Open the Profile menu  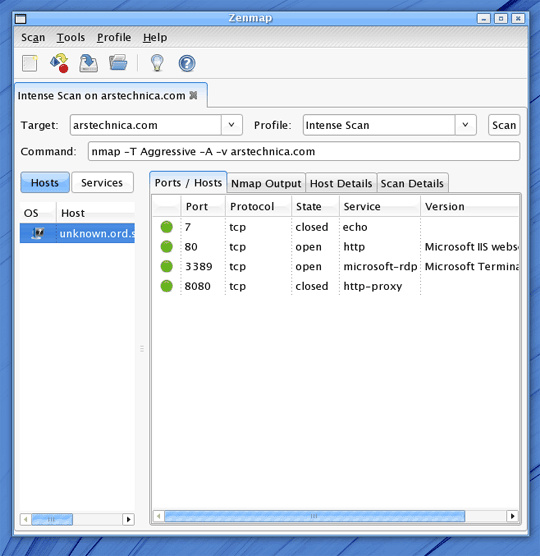point(114,37)
